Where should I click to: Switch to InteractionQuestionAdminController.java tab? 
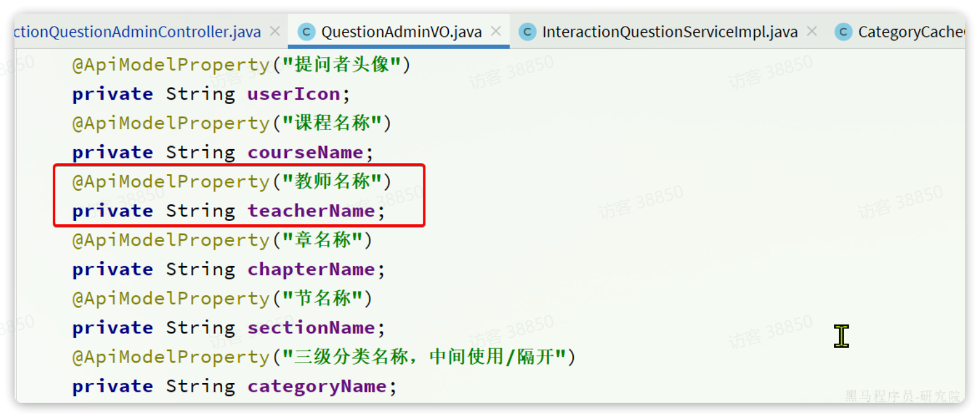[x=137, y=32]
